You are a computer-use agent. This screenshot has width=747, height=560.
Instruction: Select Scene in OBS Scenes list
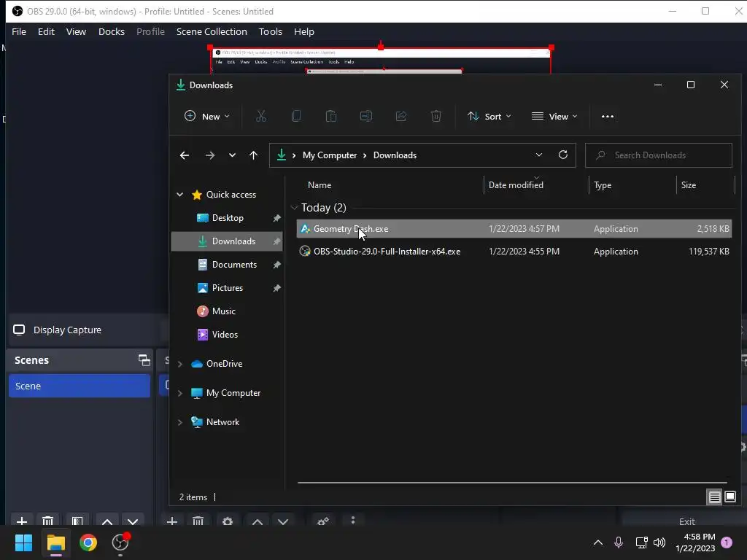click(x=80, y=386)
